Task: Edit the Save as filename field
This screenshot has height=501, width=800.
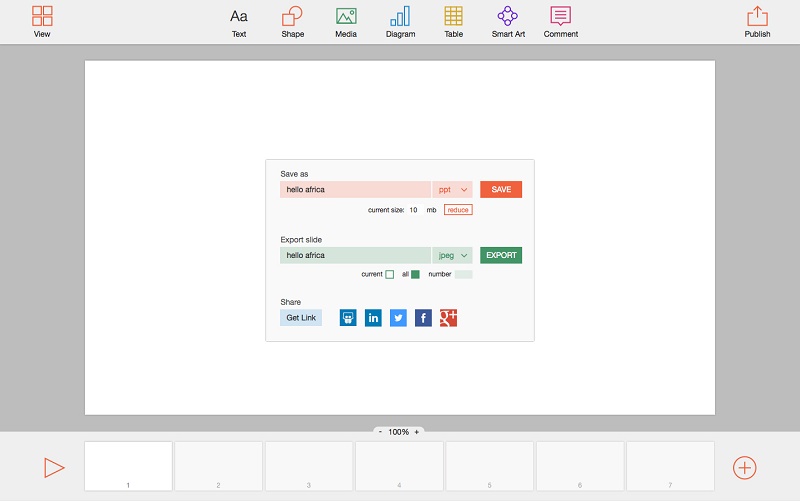Action: point(355,189)
